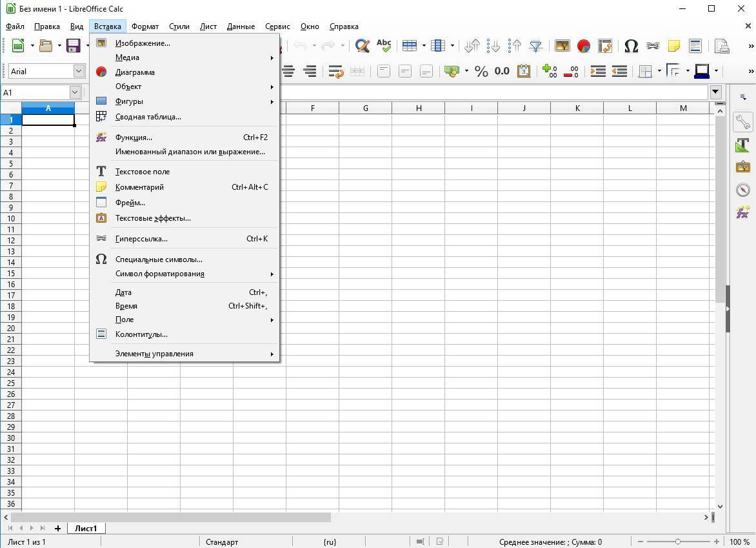Screen dimensions: 756x548
Task: Click the Omega special character toolbar icon
Action: 631,46
